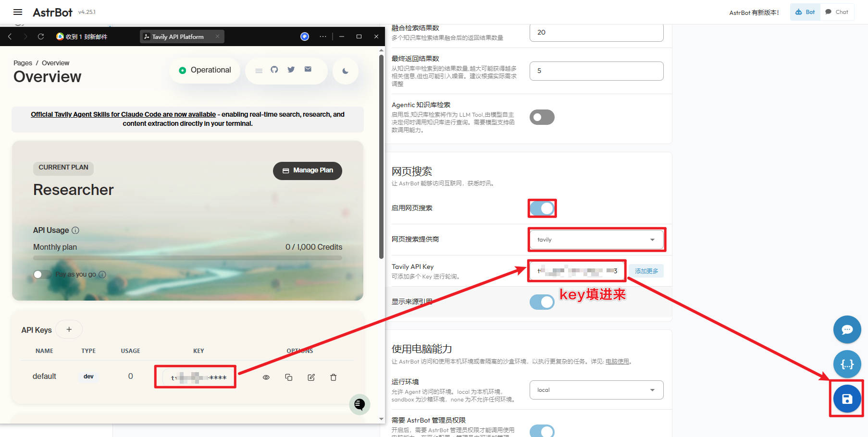The width and height of the screenshot is (868, 437).
Task: Click 添加更多 button for Tavily API Key
Action: click(646, 271)
